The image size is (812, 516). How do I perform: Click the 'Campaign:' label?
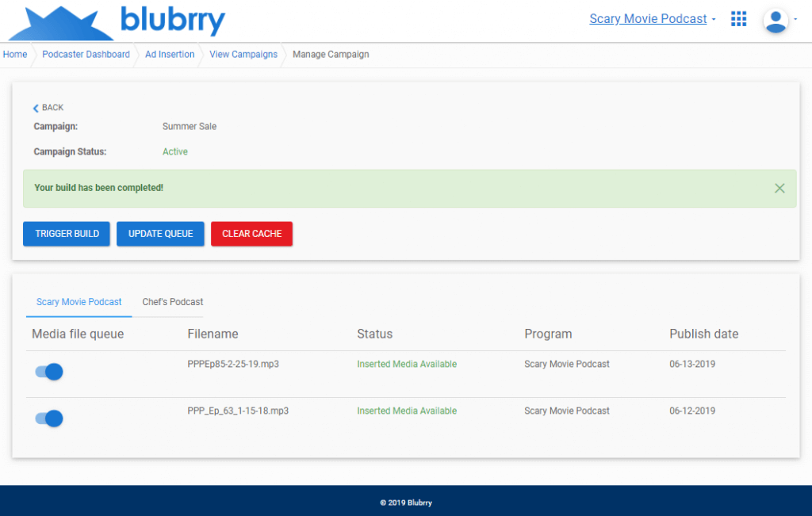click(56, 126)
